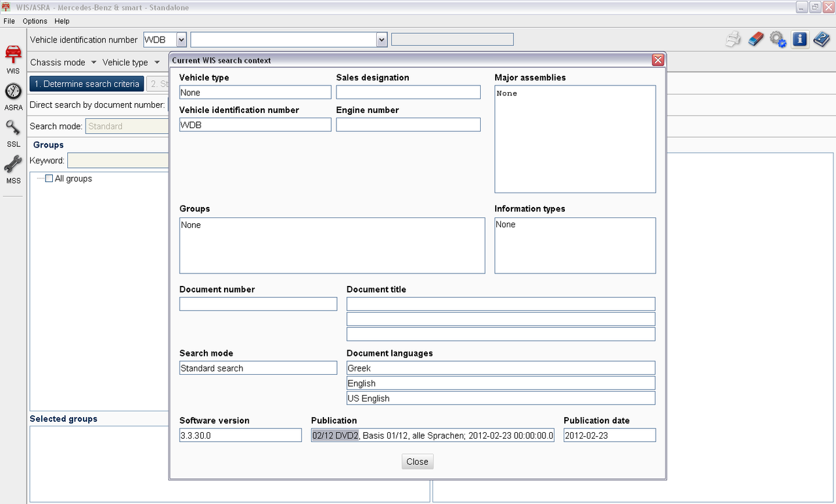The width and height of the screenshot is (836, 504).
Task: Click the Keyword input field
Action: 118,161
